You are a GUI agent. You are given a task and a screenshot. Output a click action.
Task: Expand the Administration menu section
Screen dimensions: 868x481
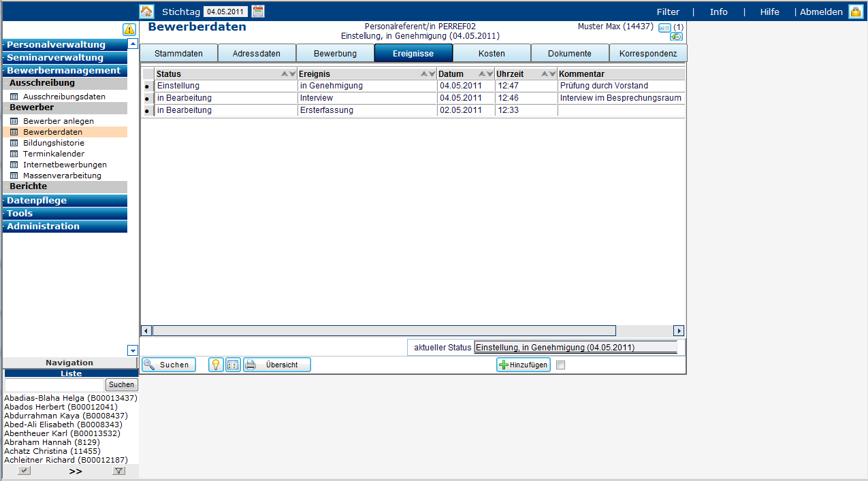[x=65, y=227]
